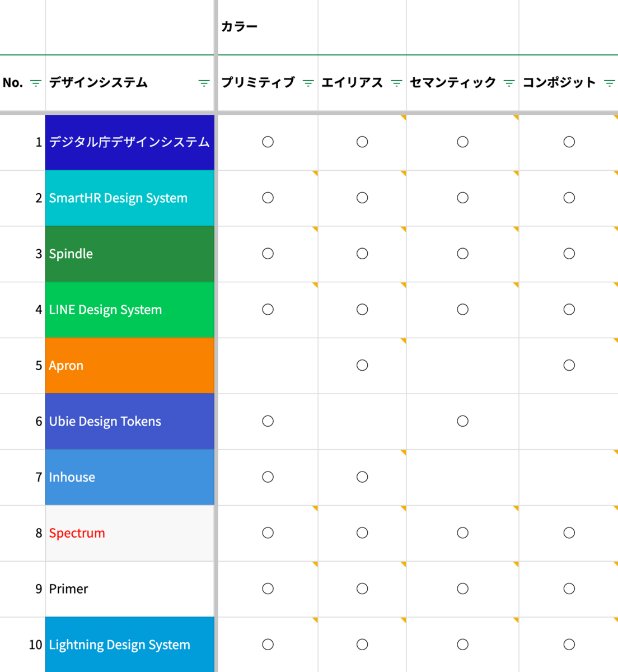The image size is (618, 672).
Task: Click the エイリアス circle in Primer row
Action: (362, 589)
